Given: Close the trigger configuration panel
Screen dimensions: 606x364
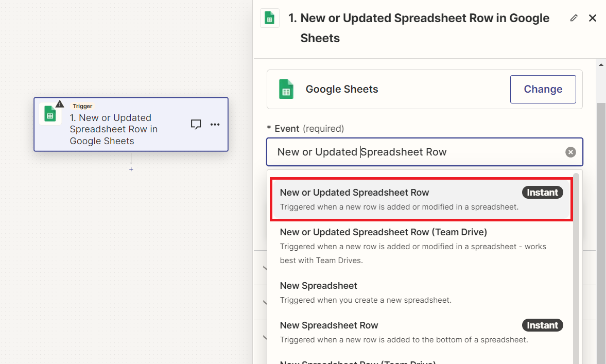Looking at the screenshot, I should tap(593, 18).
